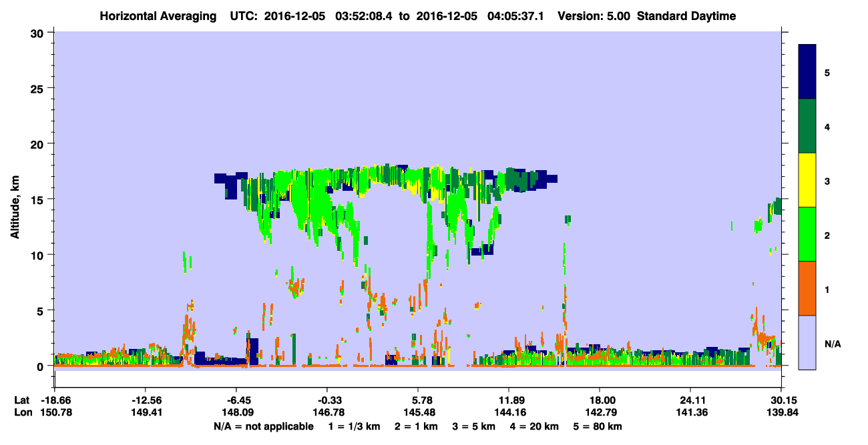Click the latitude value '-12.56'
868x445 pixels.
pyautogui.click(x=145, y=400)
